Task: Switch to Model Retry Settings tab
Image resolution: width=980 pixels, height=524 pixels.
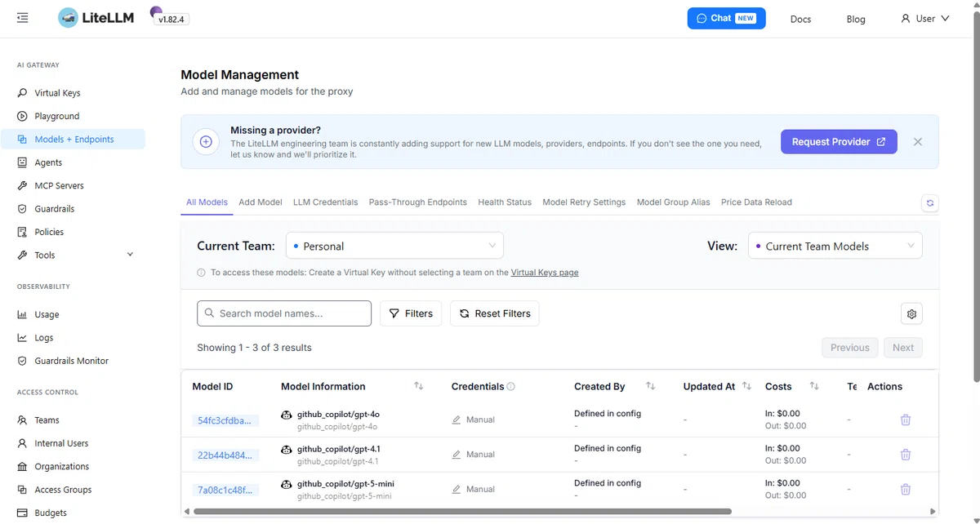Action: [584, 202]
